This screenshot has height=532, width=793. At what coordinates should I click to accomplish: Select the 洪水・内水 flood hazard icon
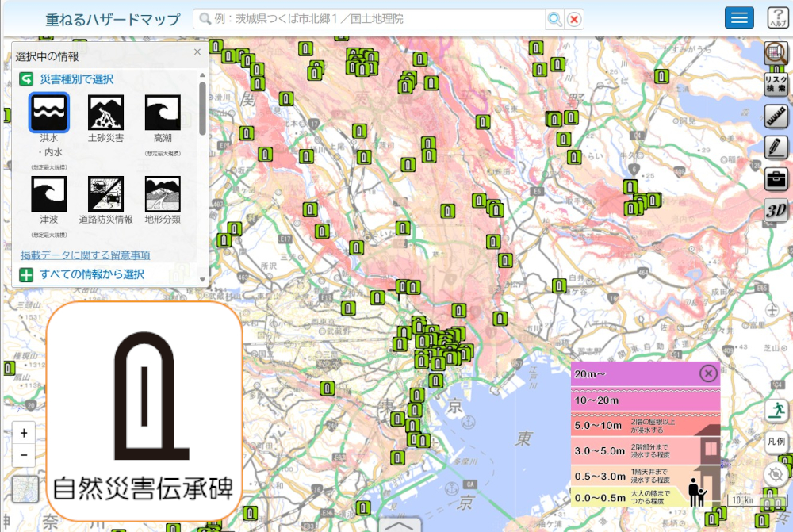49,113
